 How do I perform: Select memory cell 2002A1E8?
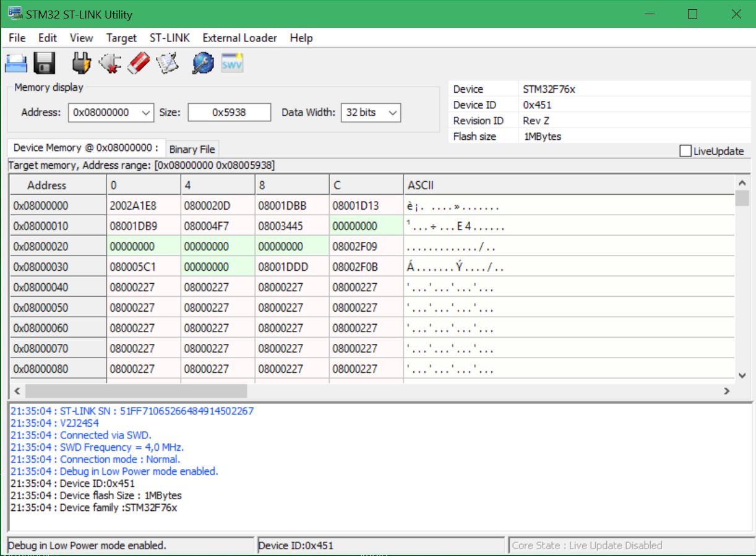(144, 205)
